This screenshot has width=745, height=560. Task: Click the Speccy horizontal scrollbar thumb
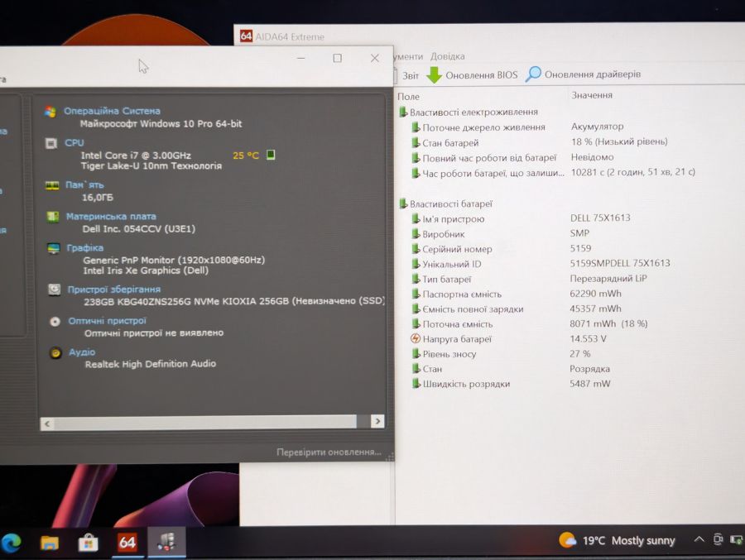point(204,422)
